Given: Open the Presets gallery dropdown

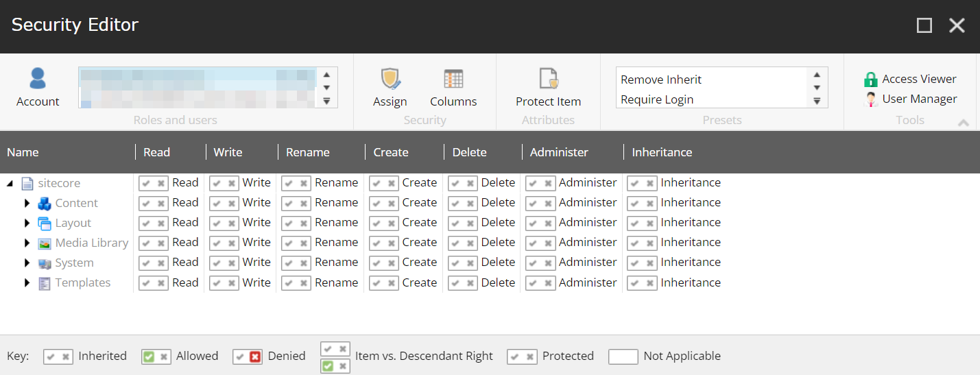Looking at the screenshot, I should [x=817, y=101].
